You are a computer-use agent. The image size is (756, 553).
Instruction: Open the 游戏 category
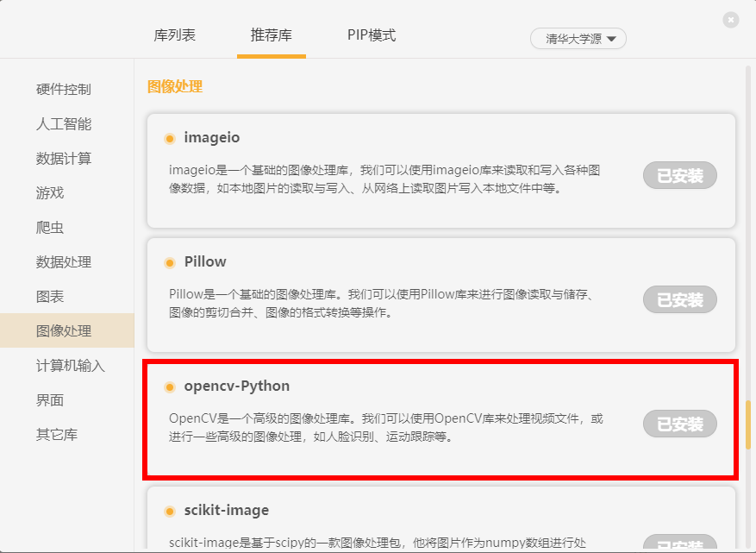(x=50, y=193)
